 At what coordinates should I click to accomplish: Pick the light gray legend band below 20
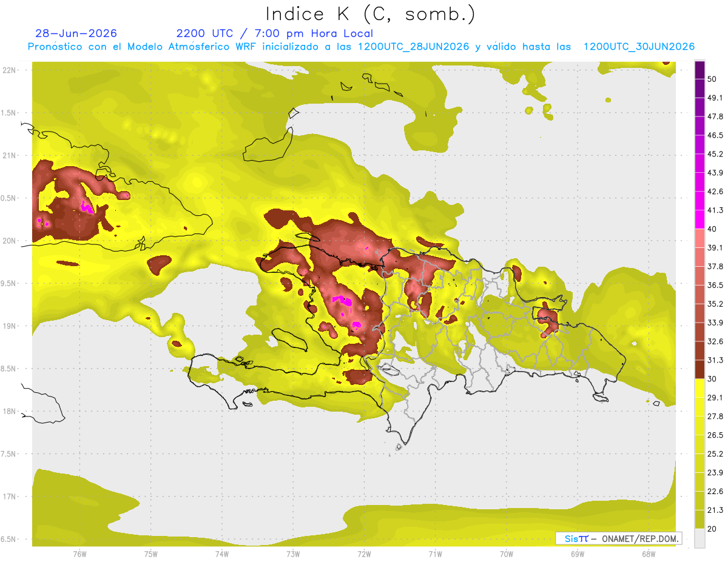699,538
